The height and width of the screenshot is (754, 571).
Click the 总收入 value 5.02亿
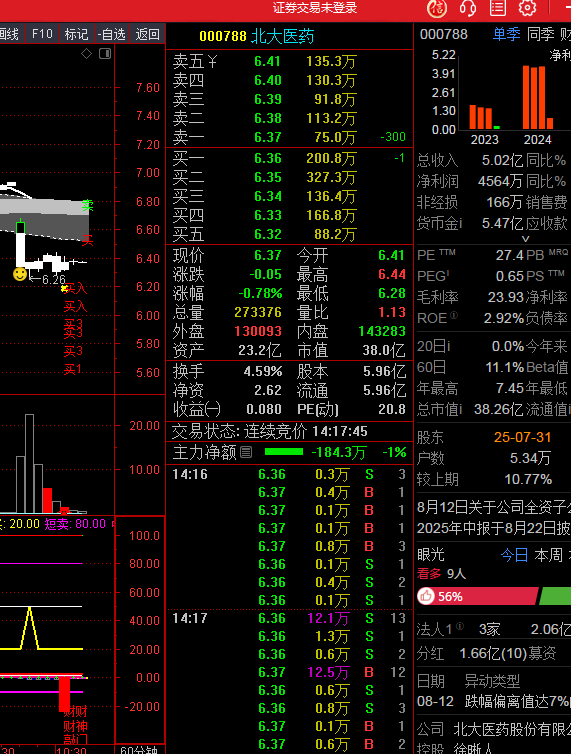[x=503, y=160]
